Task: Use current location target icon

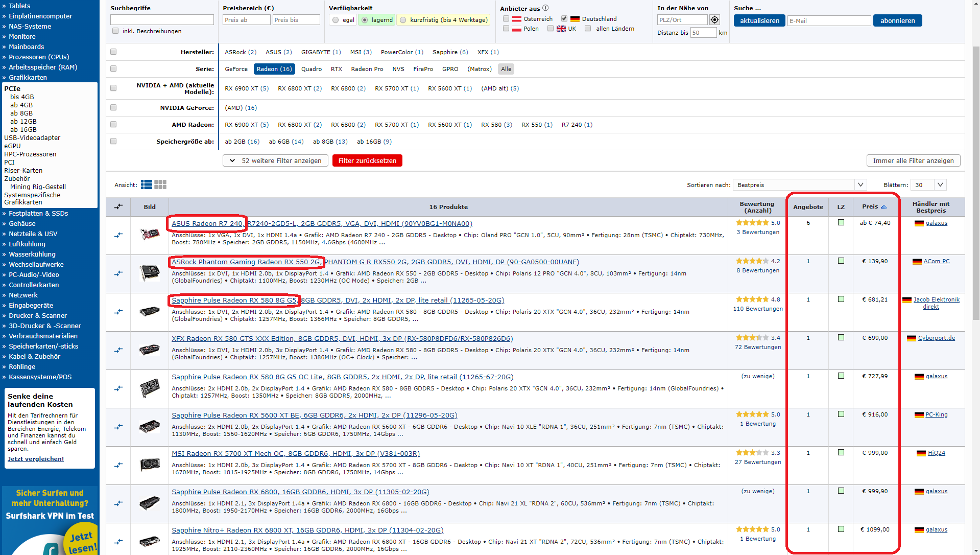Action: (714, 20)
